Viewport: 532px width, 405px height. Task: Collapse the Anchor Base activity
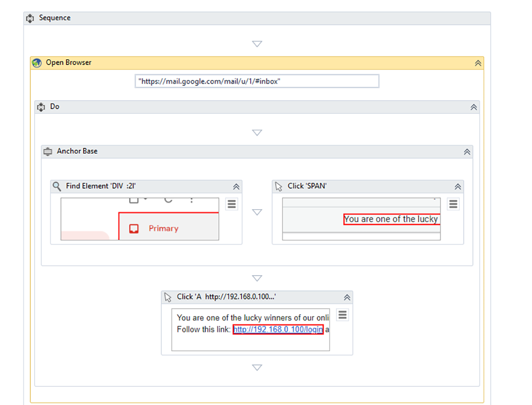(467, 152)
